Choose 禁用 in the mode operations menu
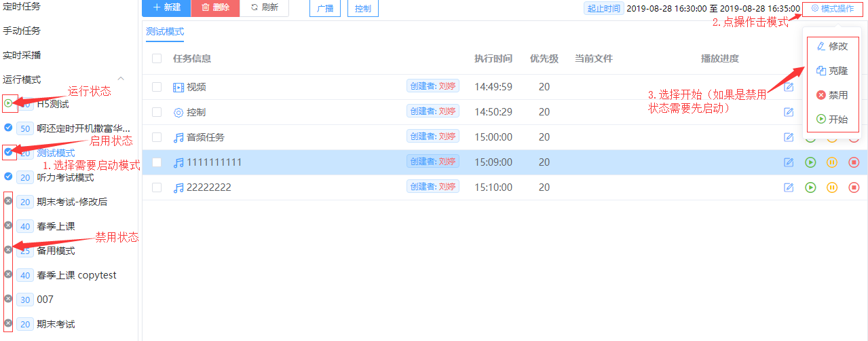 (832, 95)
